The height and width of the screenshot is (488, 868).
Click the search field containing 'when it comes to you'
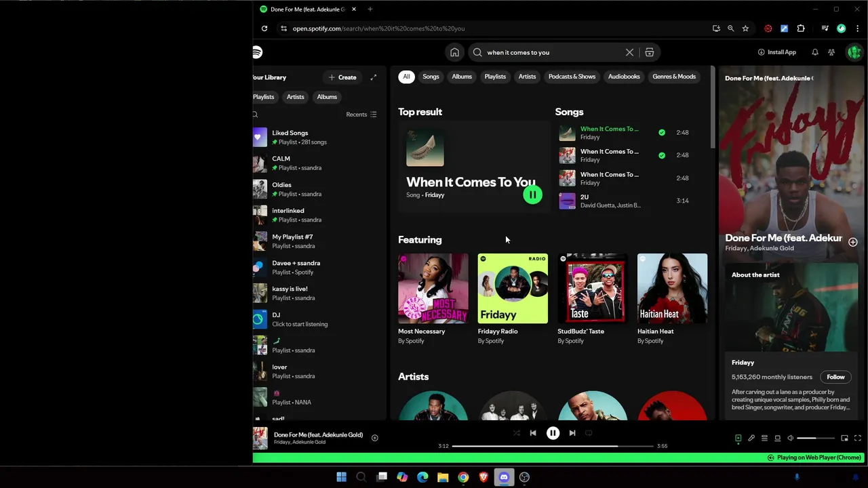click(x=553, y=52)
